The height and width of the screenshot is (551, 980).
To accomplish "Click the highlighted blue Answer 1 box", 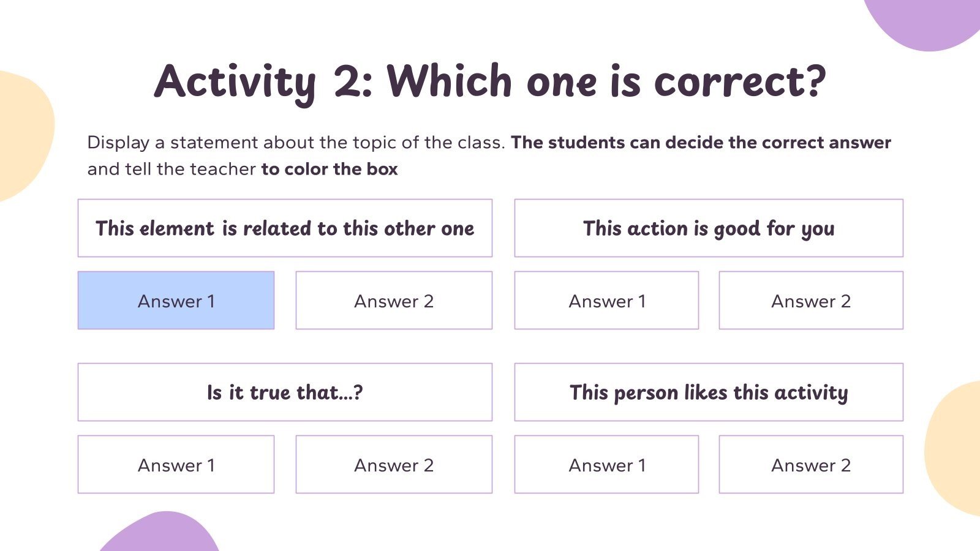I will point(176,301).
